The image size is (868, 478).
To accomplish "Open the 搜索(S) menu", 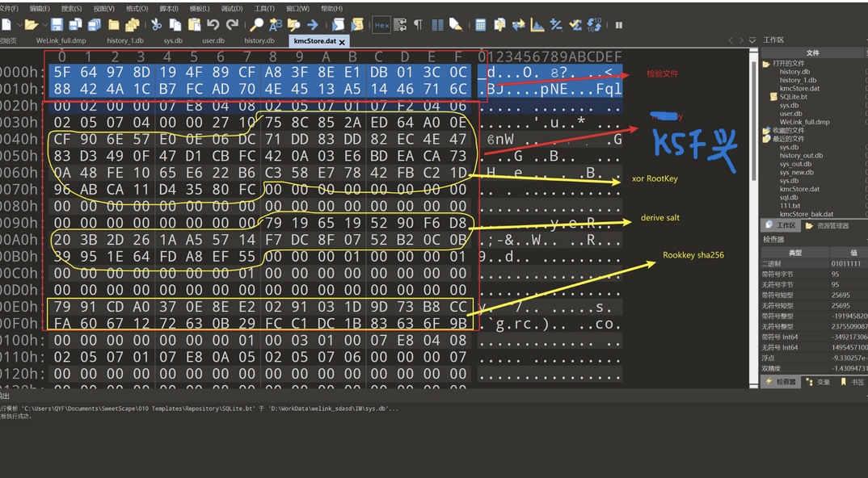I will coord(71,8).
